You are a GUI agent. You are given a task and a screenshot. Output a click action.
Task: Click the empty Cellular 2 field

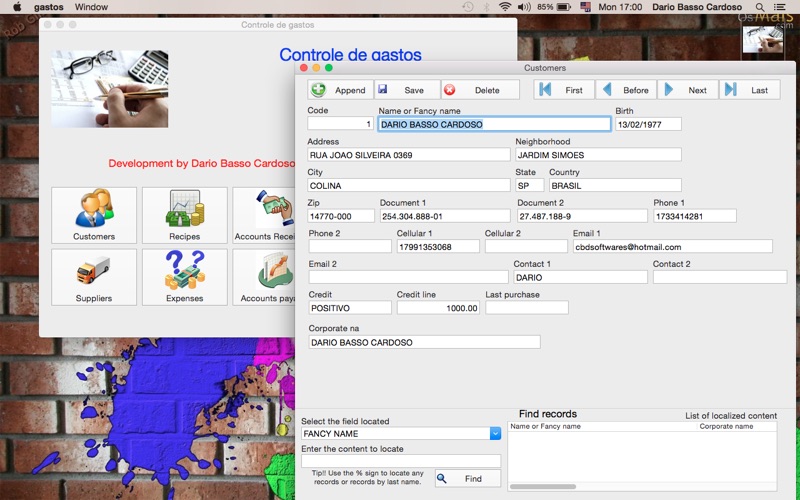tap(526, 246)
